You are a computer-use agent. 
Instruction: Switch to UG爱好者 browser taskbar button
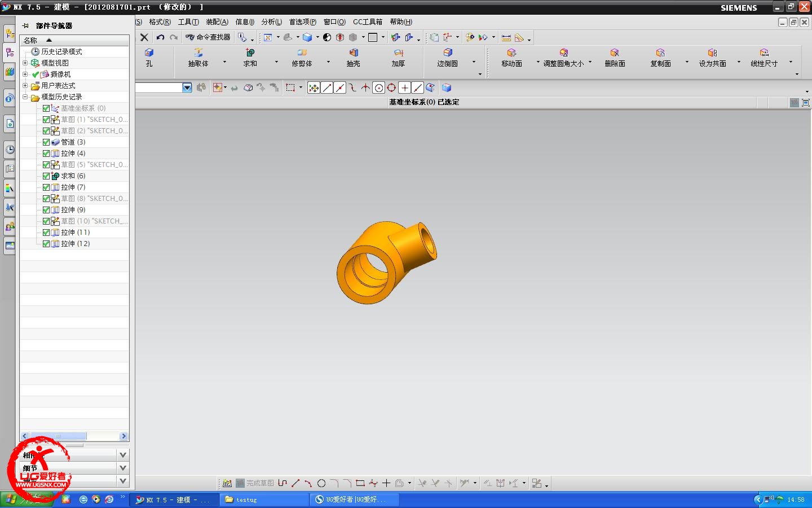[x=354, y=500]
